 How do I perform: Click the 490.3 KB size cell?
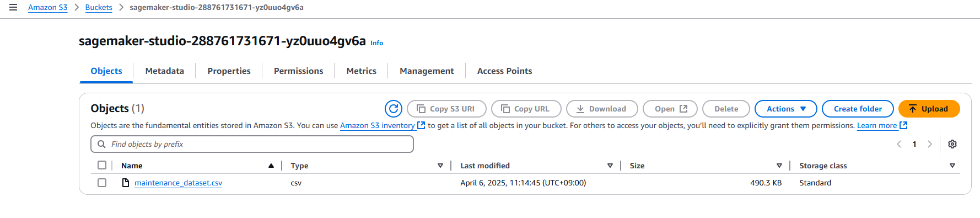pyautogui.click(x=766, y=183)
